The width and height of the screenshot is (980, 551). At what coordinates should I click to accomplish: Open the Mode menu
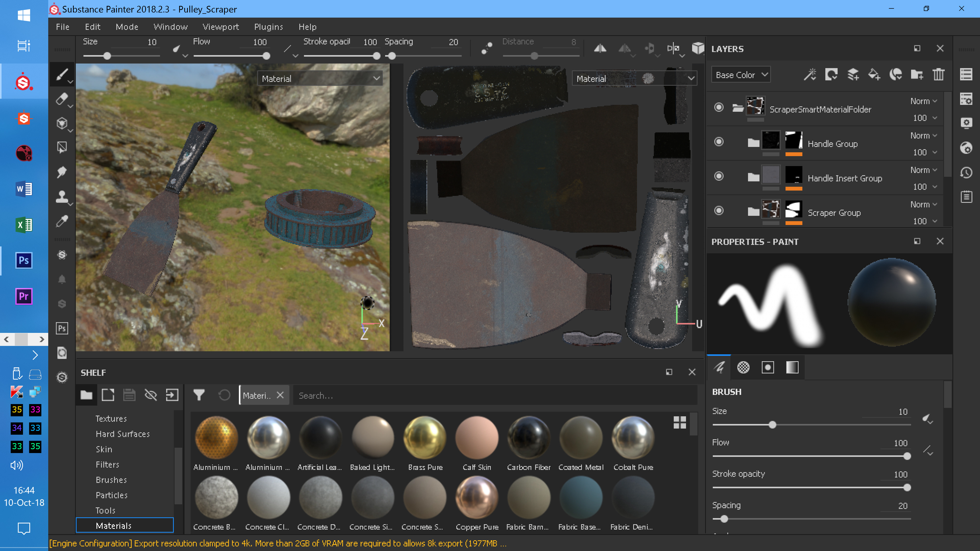pyautogui.click(x=127, y=27)
